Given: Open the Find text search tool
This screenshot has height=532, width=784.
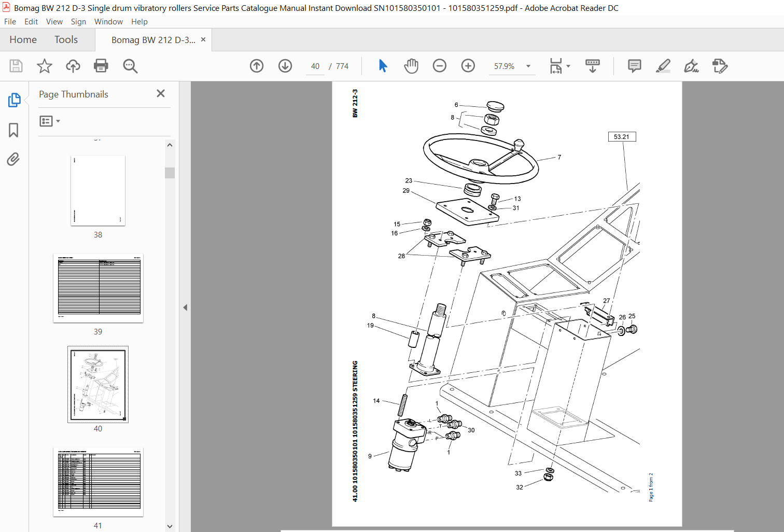Looking at the screenshot, I should click(130, 66).
